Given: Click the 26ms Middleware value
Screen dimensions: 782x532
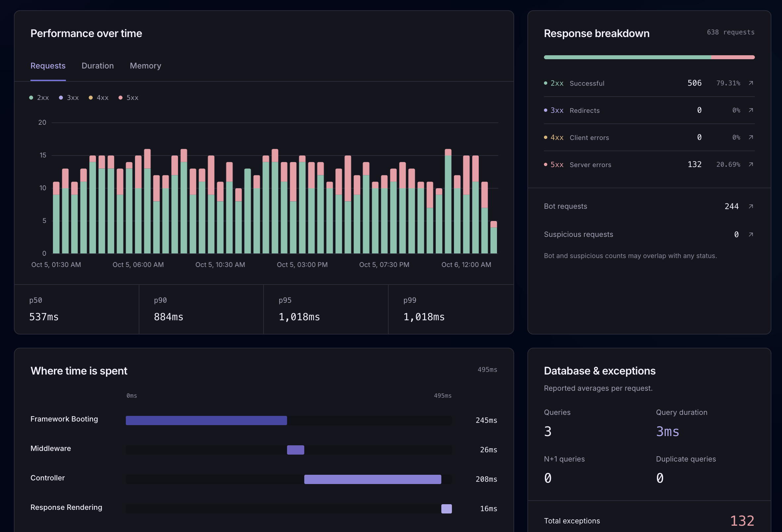Looking at the screenshot, I should tap(489, 450).
